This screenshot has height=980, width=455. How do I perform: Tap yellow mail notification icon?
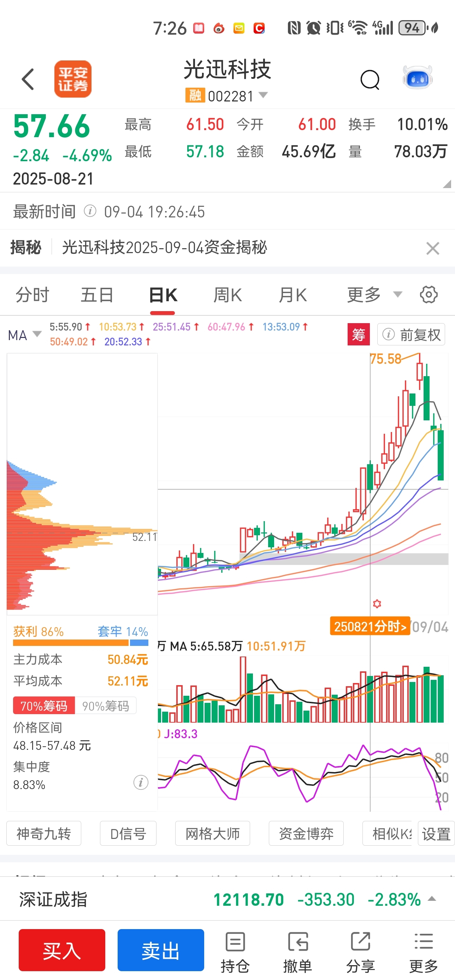click(x=239, y=28)
